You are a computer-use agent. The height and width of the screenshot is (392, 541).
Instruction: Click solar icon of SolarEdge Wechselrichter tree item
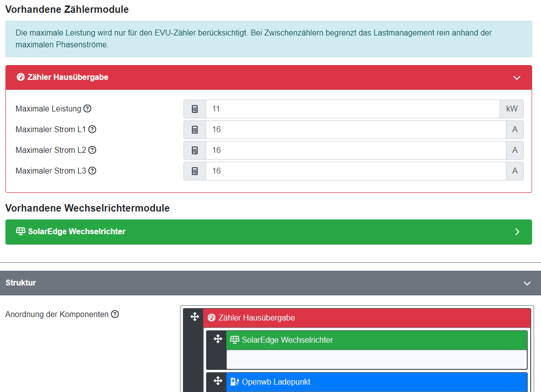point(235,340)
